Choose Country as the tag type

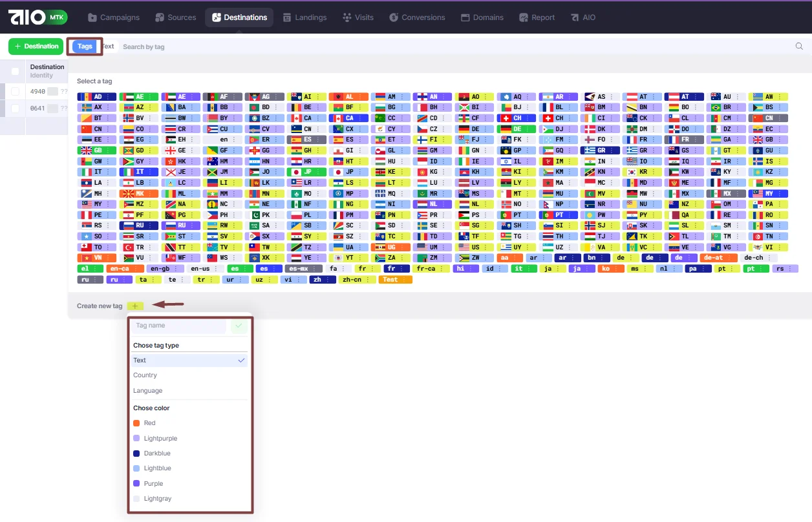point(189,375)
